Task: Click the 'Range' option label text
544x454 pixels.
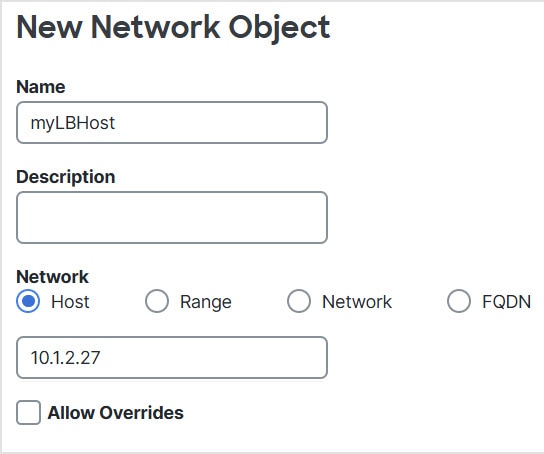Action: click(x=206, y=302)
